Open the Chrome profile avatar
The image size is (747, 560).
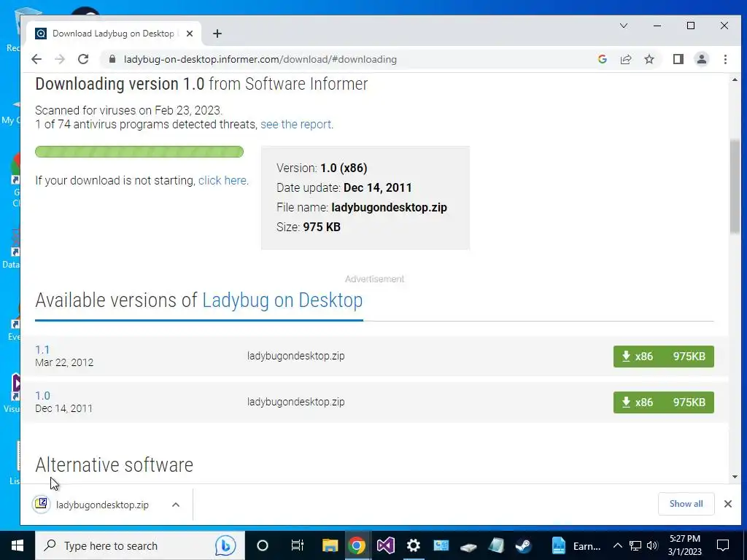coord(701,59)
